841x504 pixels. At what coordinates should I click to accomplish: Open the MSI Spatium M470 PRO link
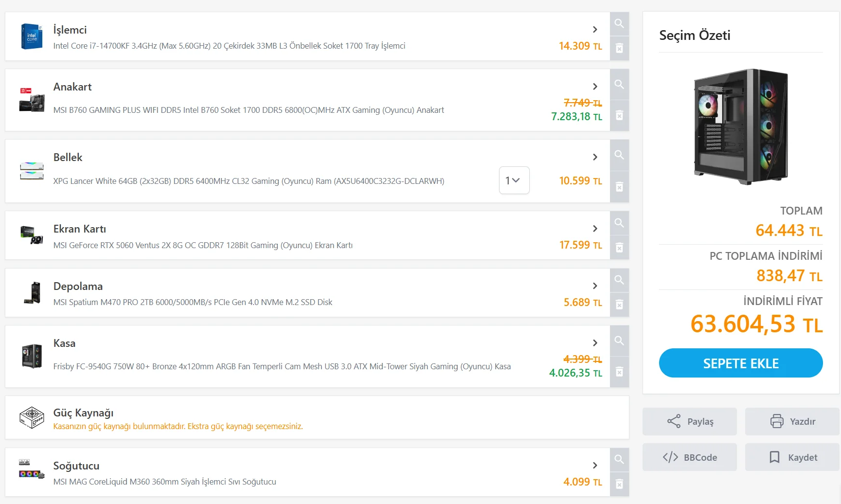[193, 302]
